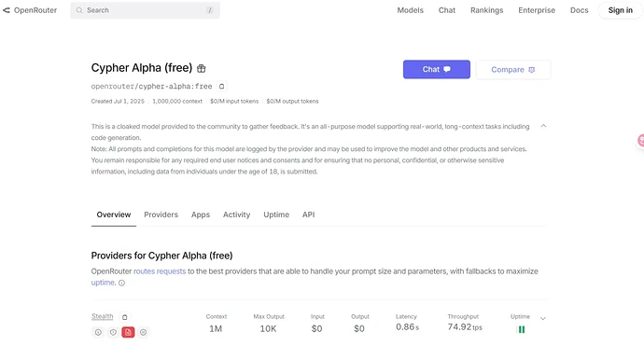Click the last circular icon in Stealth row
This screenshot has height=346, width=644.
tap(144, 332)
